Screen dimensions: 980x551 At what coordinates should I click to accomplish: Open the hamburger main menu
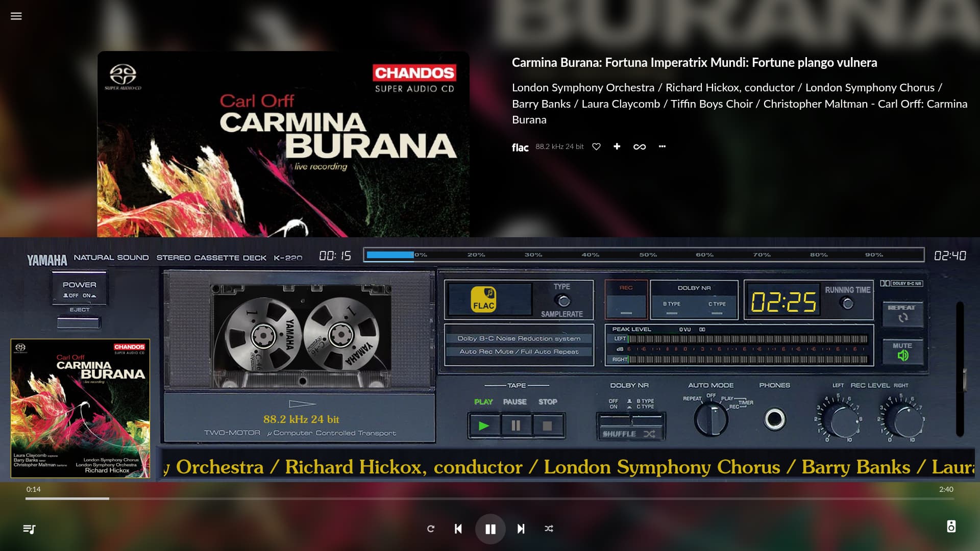[16, 16]
